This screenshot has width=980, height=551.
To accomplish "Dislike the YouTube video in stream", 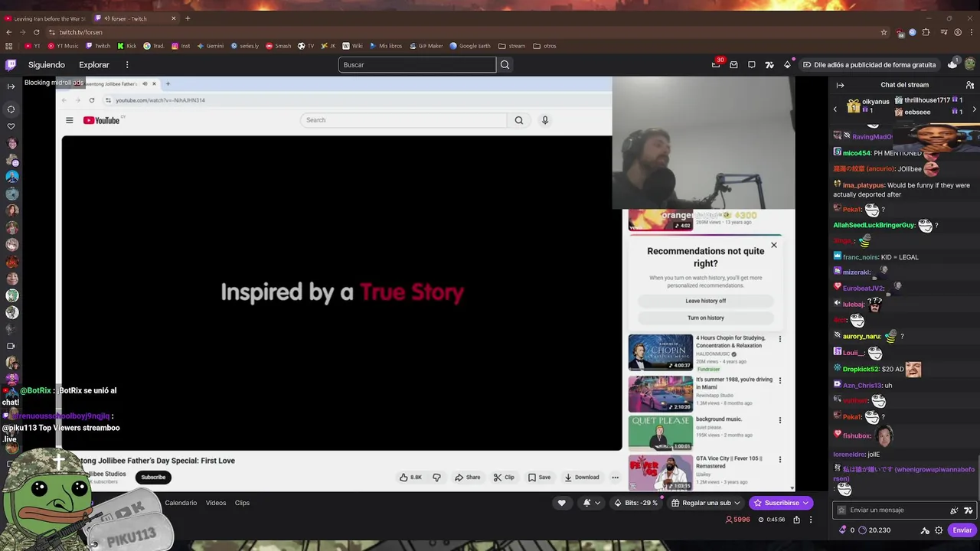I will pos(436,477).
